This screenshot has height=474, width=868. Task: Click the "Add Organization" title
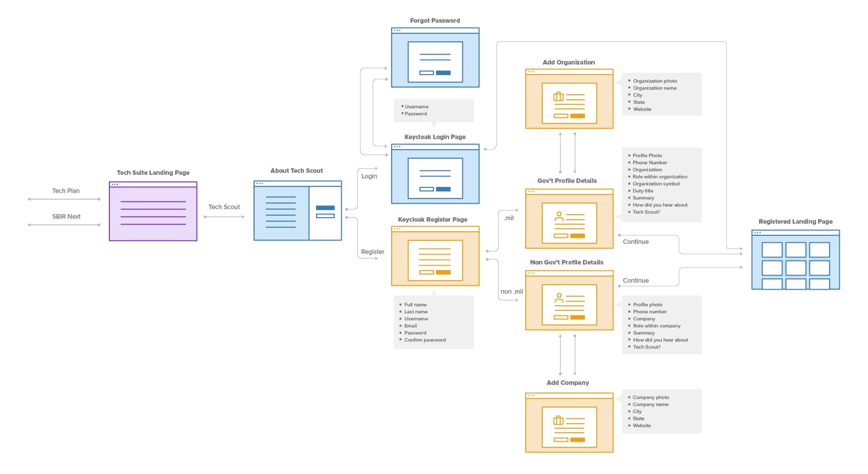pyautogui.click(x=569, y=62)
